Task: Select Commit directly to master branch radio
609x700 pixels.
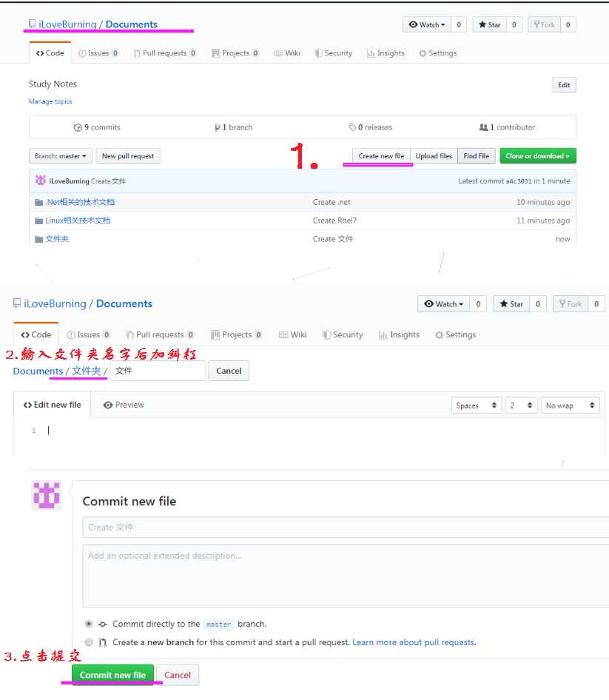Action: coord(89,624)
